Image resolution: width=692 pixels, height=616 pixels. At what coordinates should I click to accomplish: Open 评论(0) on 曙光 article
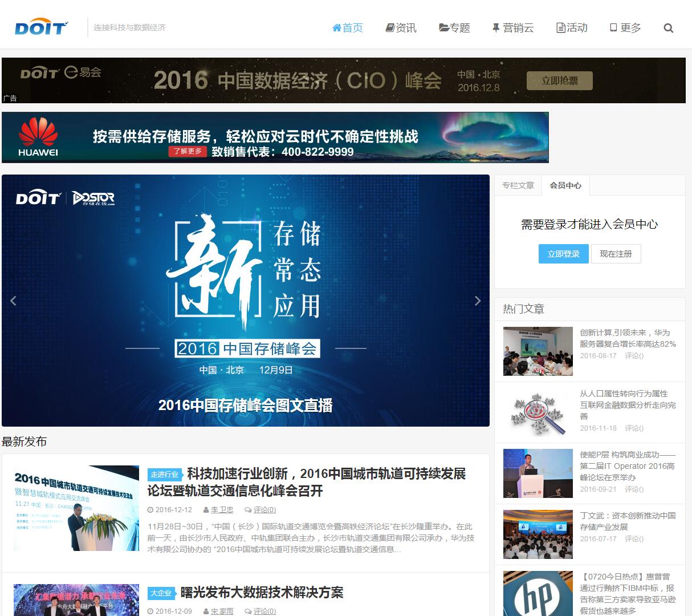[x=264, y=611]
